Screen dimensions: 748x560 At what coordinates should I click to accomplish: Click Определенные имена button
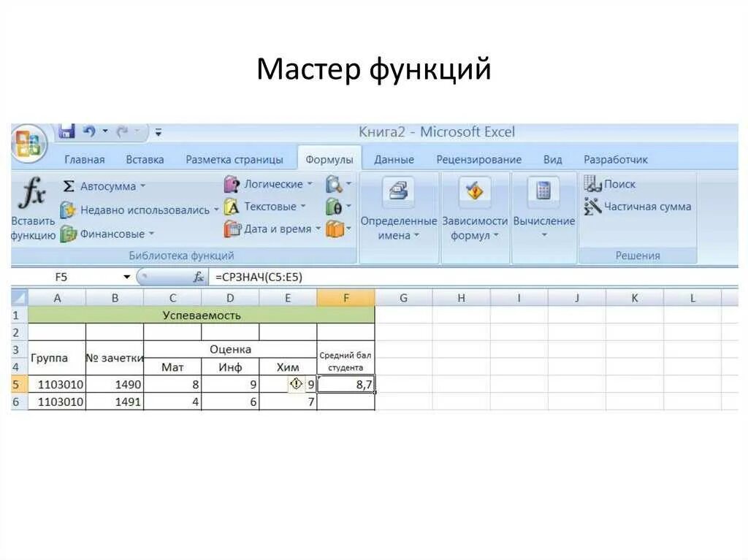pyautogui.click(x=398, y=210)
